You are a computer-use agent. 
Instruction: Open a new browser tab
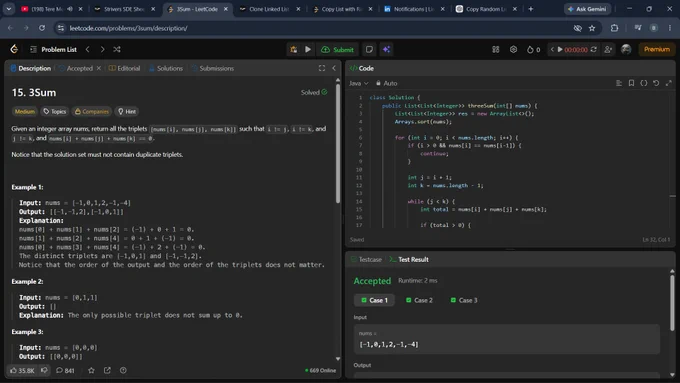[531, 9]
